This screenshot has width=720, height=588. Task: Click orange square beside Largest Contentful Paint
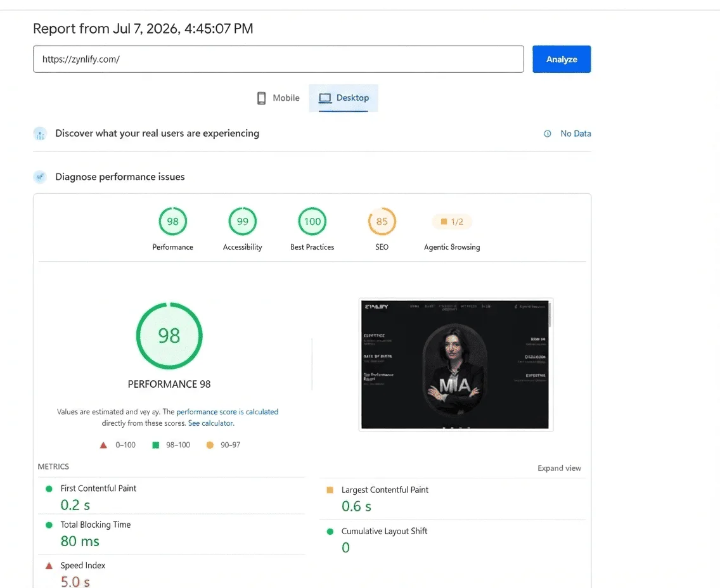point(330,490)
